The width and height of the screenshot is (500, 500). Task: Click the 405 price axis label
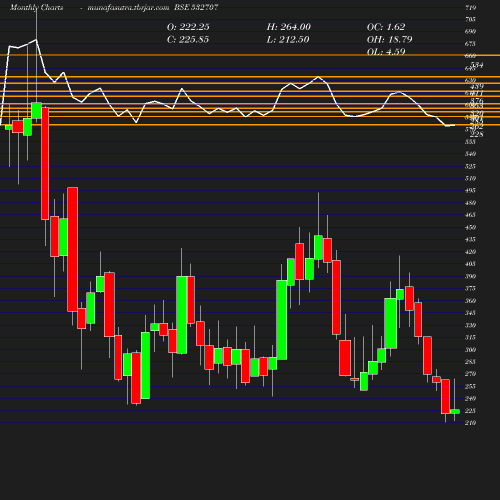pyautogui.click(x=470, y=264)
